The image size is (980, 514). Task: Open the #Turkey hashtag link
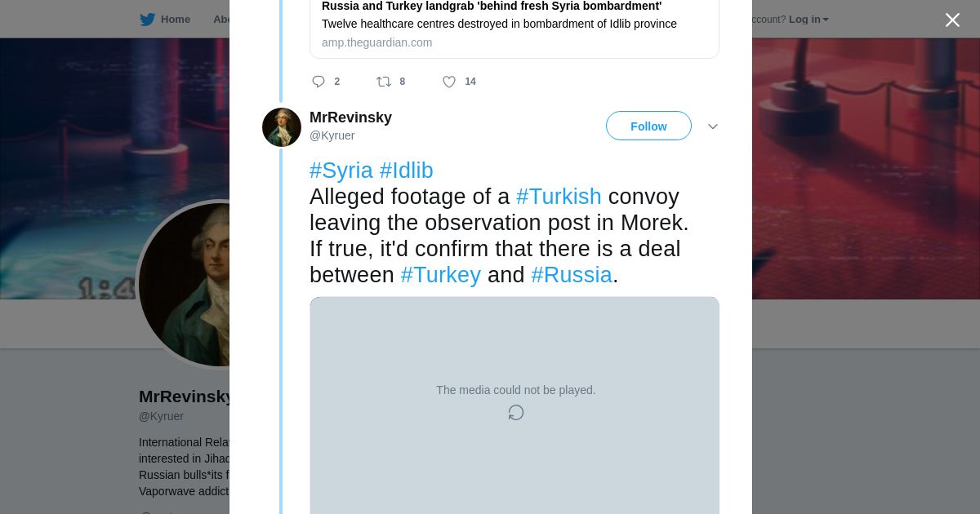point(440,275)
